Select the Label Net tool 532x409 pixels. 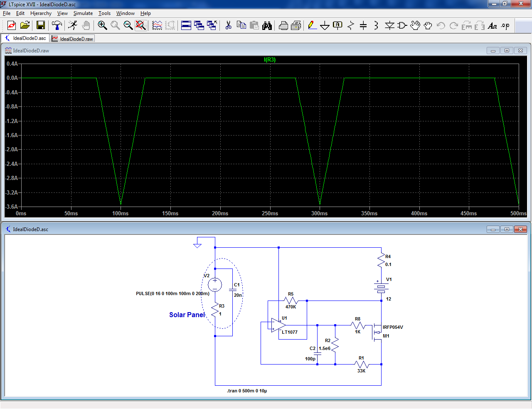click(338, 26)
